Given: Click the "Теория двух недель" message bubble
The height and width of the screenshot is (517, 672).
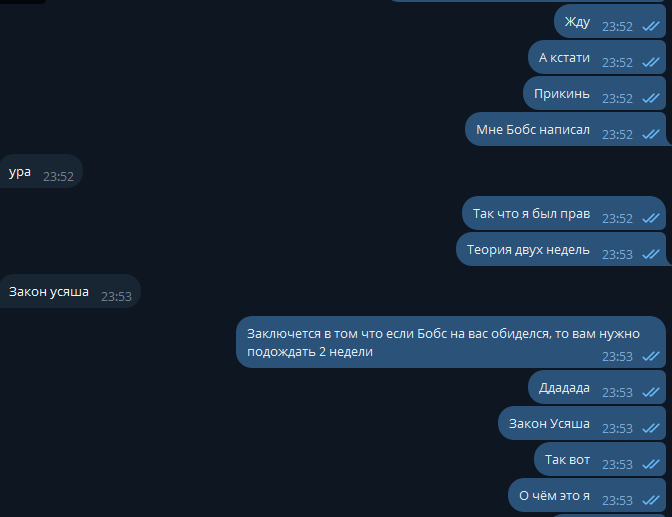Looking at the screenshot, I should (x=561, y=249).
